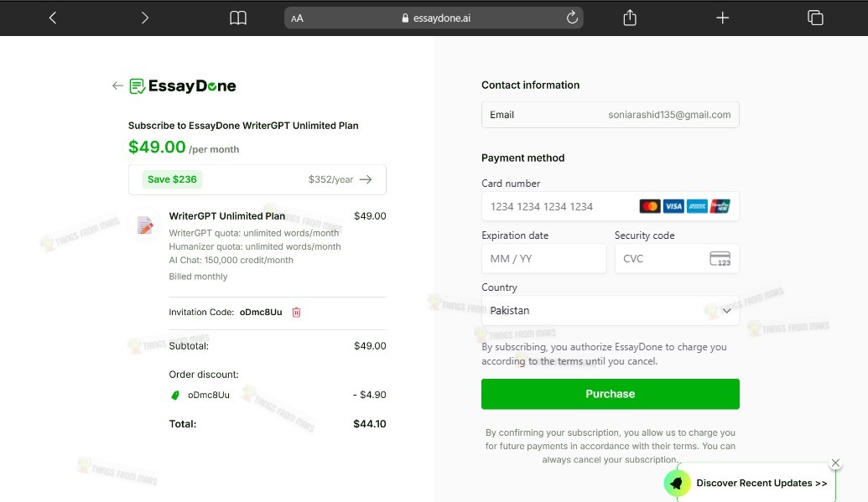Image resolution: width=868 pixels, height=502 pixels.
Task: Click the Mastercard logo icon
Action: tap(650, 206)
